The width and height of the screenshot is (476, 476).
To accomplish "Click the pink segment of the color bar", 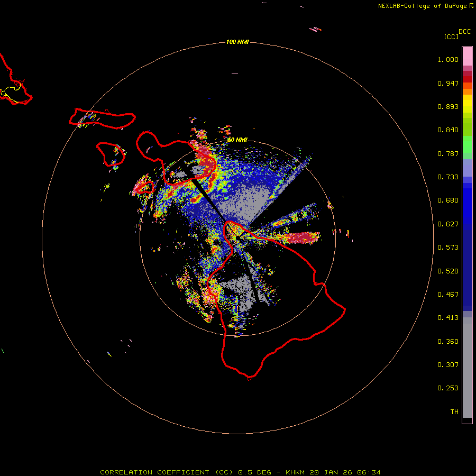I will click(467, 56).
